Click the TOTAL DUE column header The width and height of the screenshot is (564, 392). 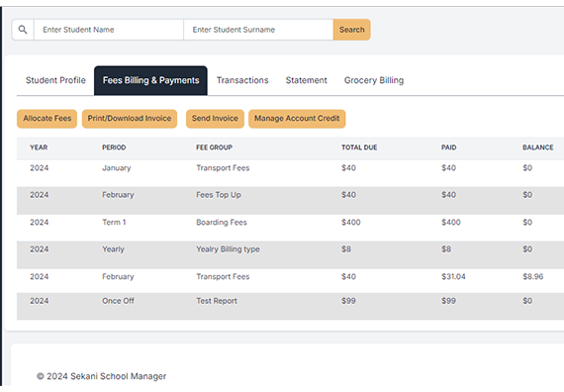(x=359, y=147)
